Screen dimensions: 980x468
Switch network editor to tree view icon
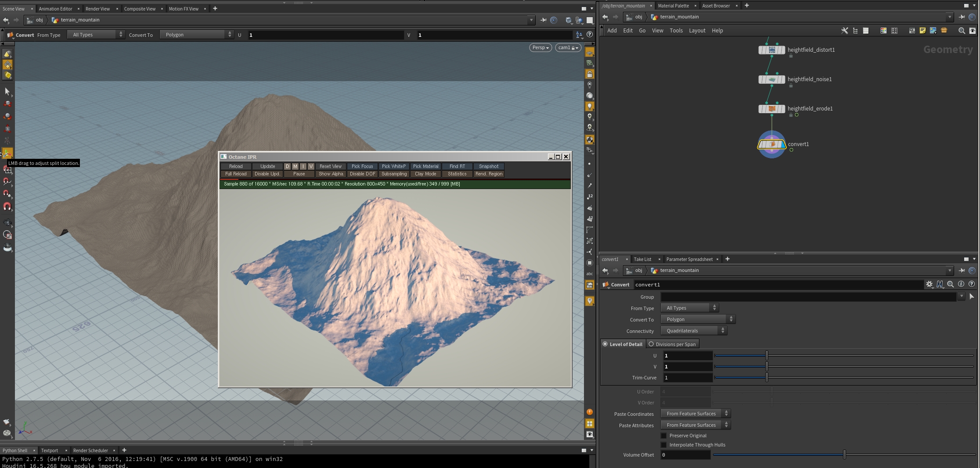coord(855,31)
